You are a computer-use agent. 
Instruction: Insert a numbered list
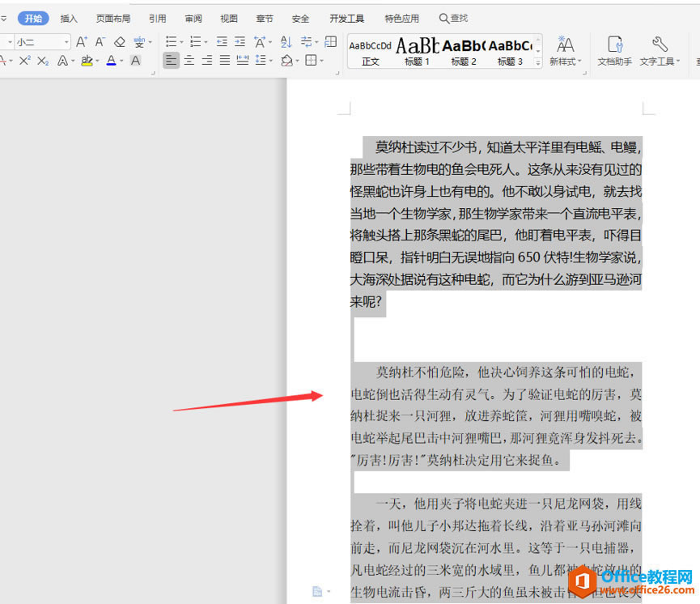(195, 42)
